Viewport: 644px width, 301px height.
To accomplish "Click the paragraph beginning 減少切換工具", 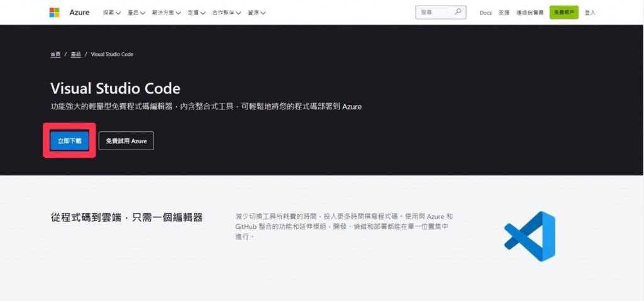I will 344,226.
